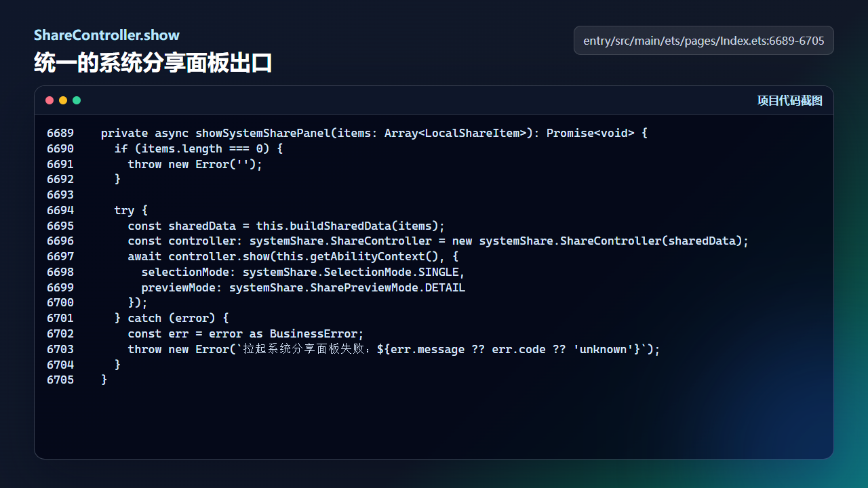Viewport: 868px width, 488px height.
Task: Click line number 6695
Action: pyautogui.click(x=60, y=226)
